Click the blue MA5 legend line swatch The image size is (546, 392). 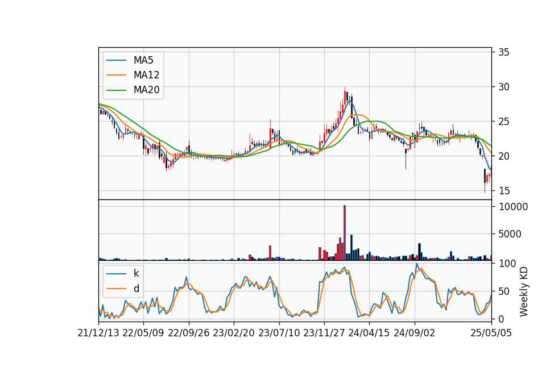tap(116, 60)
